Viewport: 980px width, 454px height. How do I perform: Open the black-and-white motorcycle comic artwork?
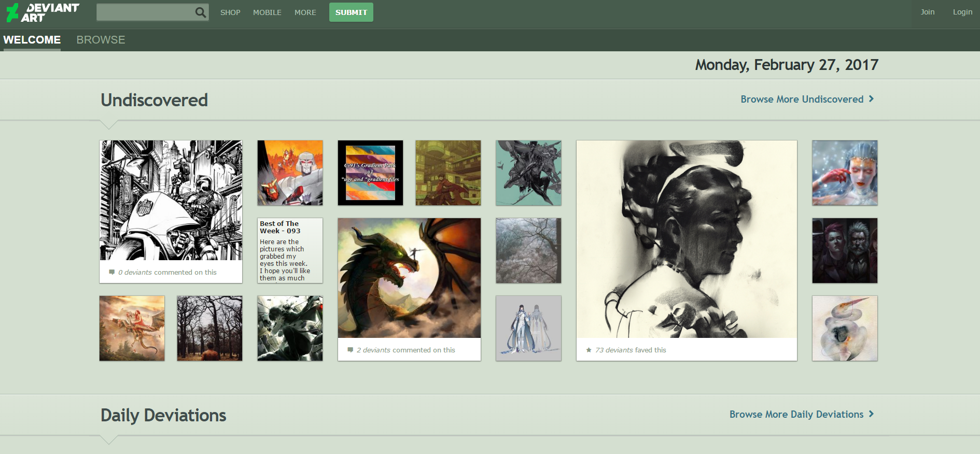pyautogui.click(x=171, y=201)
